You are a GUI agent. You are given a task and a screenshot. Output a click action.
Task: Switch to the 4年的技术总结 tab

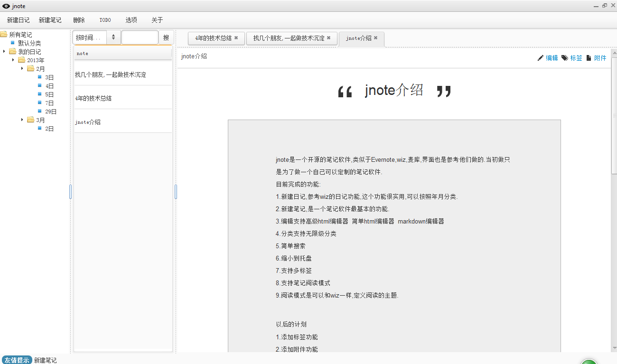pyautogui.click(x=216, y=38)
